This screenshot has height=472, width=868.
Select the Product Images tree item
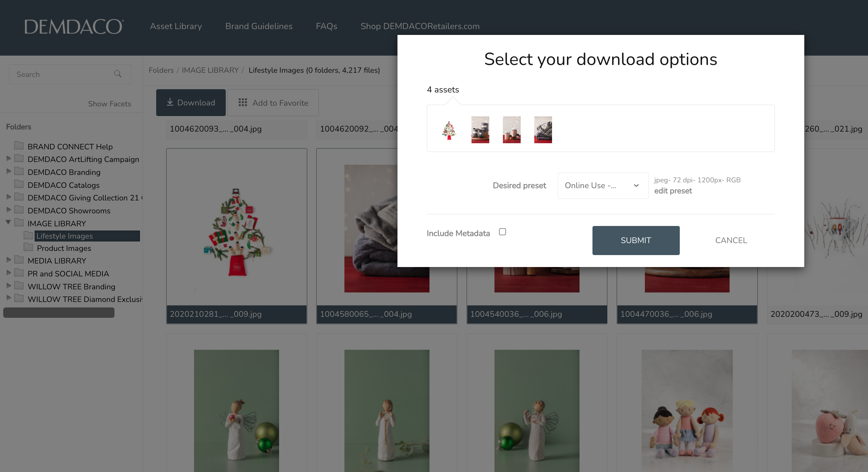click(x=64, y=248)
